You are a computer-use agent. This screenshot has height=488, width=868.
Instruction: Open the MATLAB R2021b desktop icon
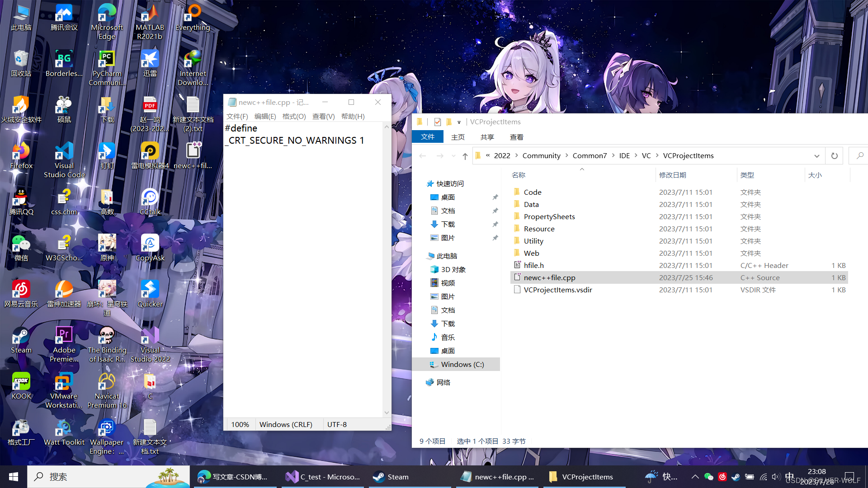(x=150, y=22)
